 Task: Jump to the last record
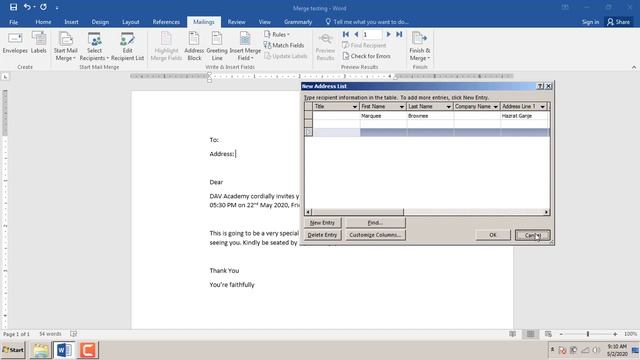tap(399, 35)
